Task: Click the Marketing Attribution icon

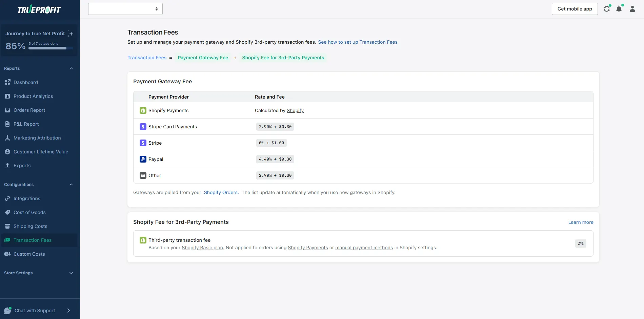Action: coord(7,138)
